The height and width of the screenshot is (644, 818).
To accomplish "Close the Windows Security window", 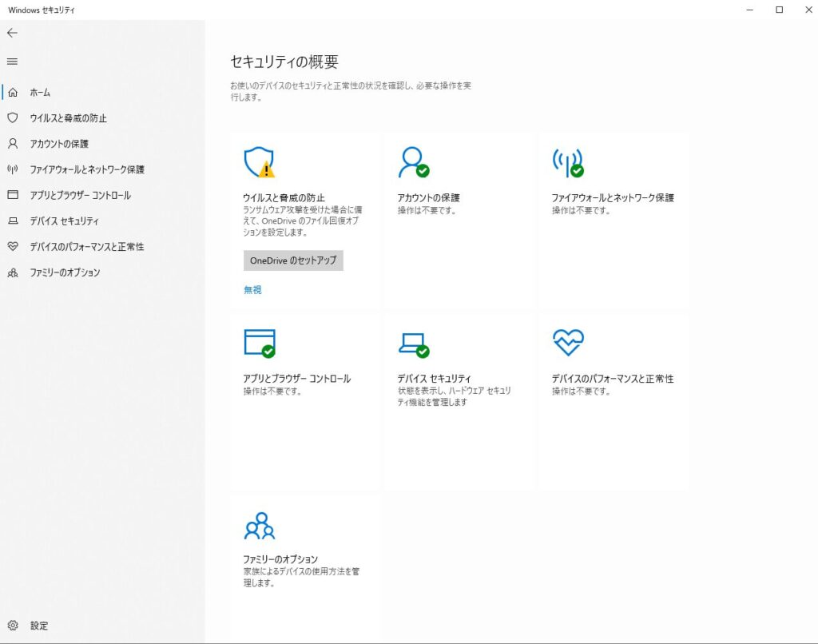I will coord(808,10).
